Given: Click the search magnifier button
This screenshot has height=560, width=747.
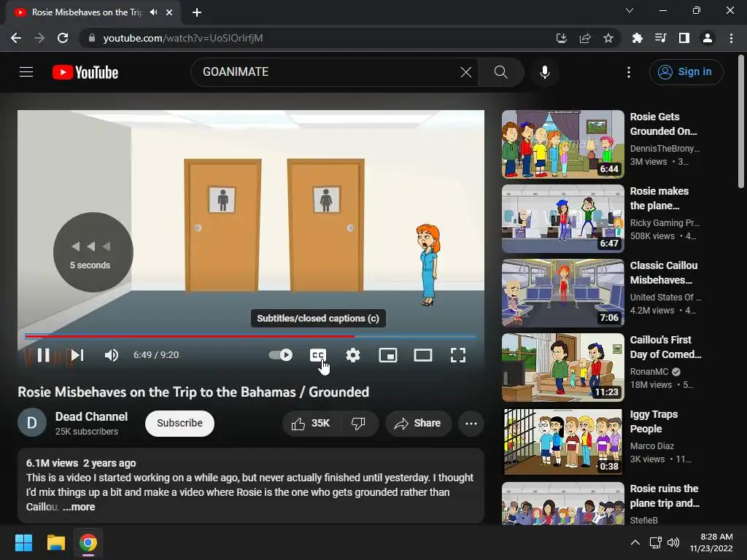Looking at the screenshot, I should tap(500, 72).
